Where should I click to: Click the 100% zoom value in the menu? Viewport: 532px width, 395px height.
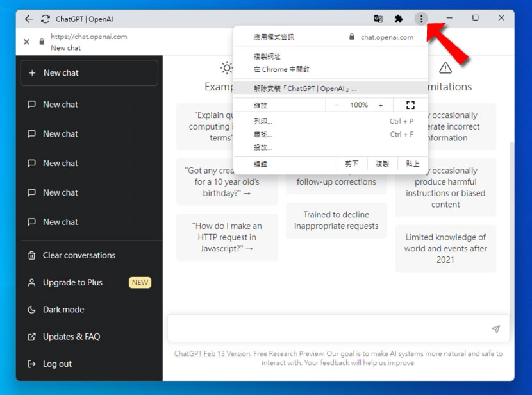click(x=359, y=105)
